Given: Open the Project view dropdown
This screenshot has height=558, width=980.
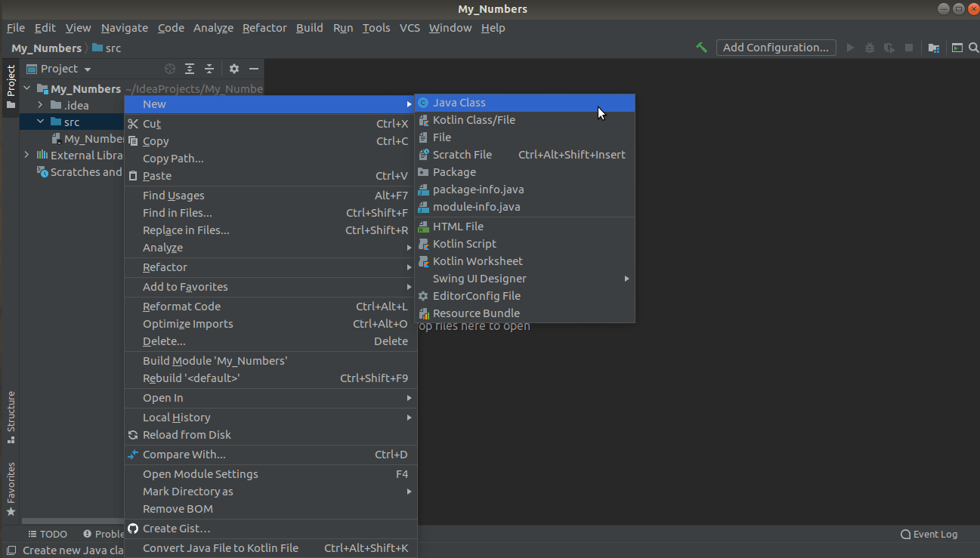Looking at the screenshot, I should (x=60, y=68).
